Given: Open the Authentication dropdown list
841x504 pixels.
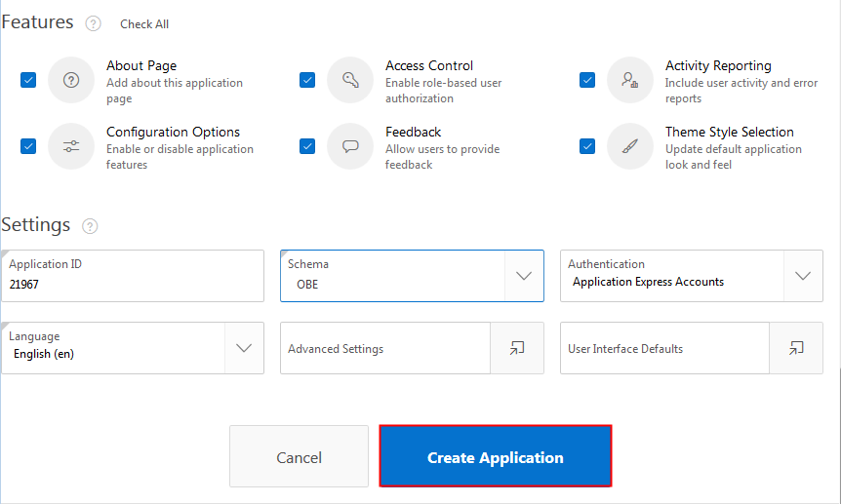Looking at the screenshot, I should tap(803, 276).
